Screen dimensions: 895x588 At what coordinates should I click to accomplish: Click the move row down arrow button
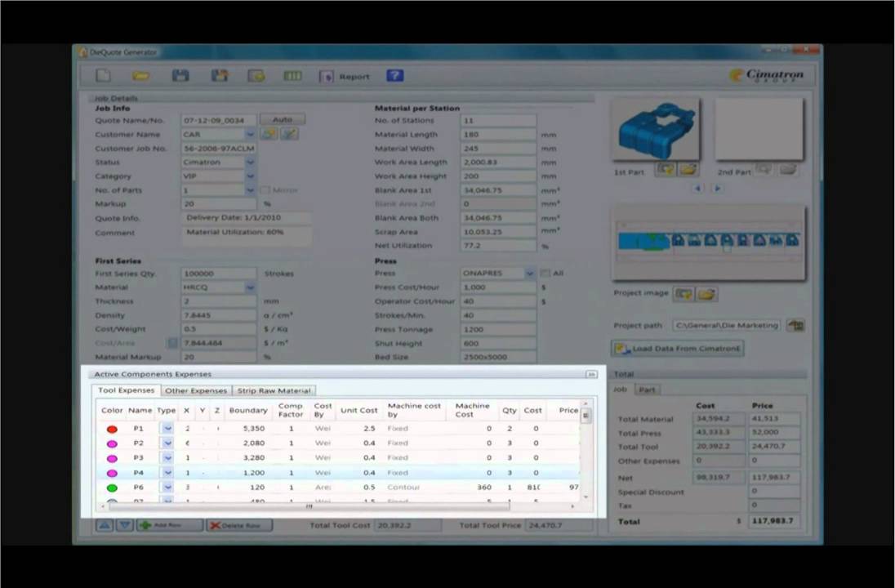pos(124,525)
